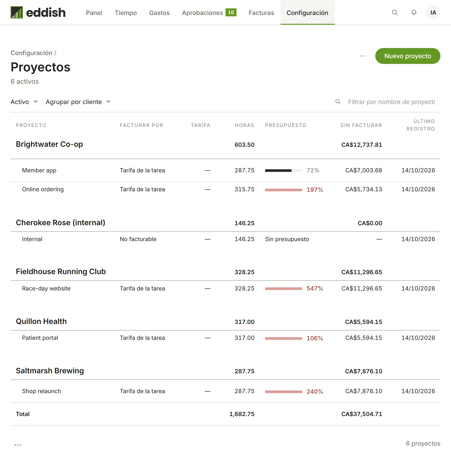451x476 pixels.
Task: Open the Race-day website project
Action: 46,288
